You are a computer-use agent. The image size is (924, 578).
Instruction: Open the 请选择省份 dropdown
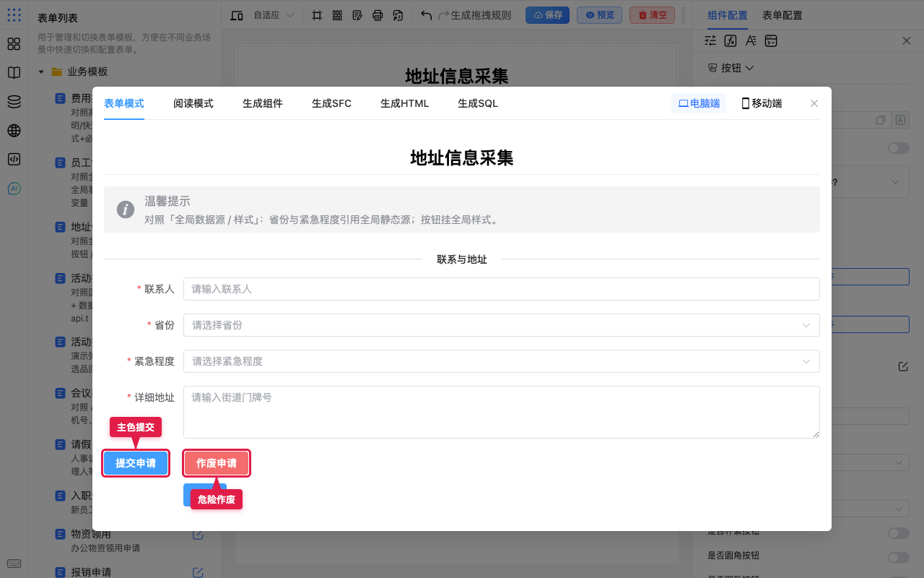tap(502, 325)
